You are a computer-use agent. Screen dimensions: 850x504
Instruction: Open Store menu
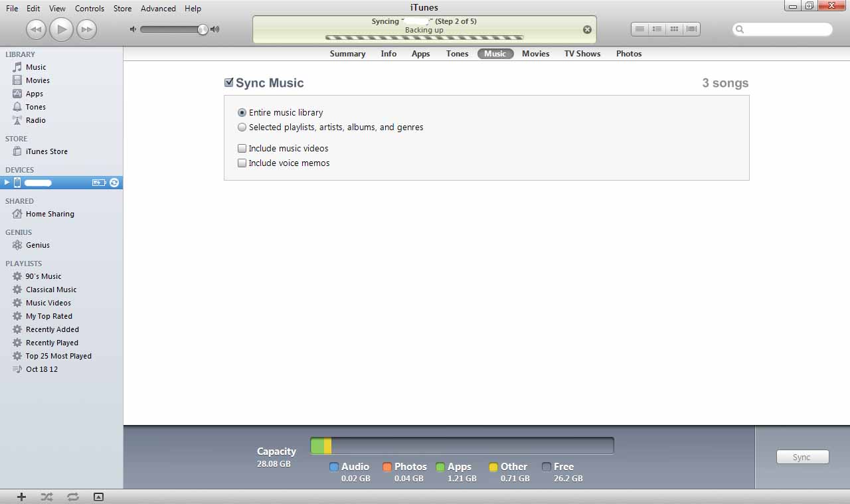122,9
